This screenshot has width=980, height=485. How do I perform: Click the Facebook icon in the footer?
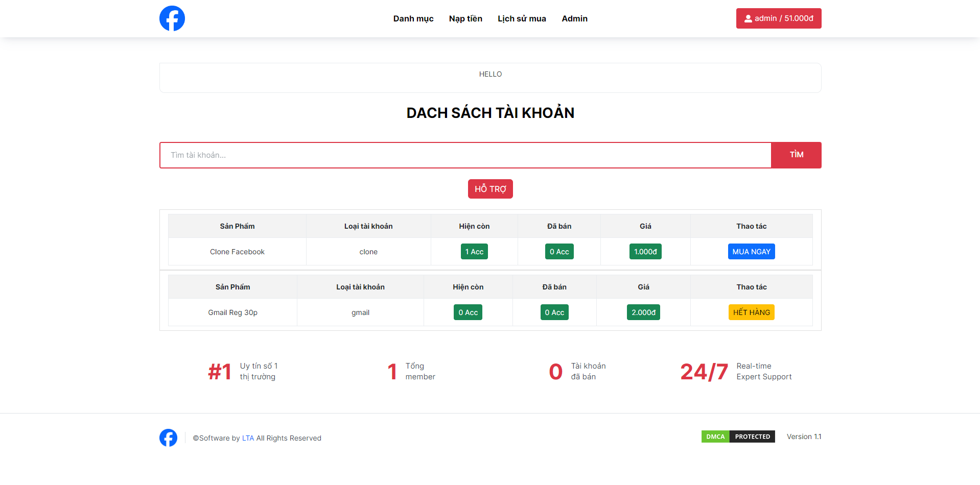point(168,438)
